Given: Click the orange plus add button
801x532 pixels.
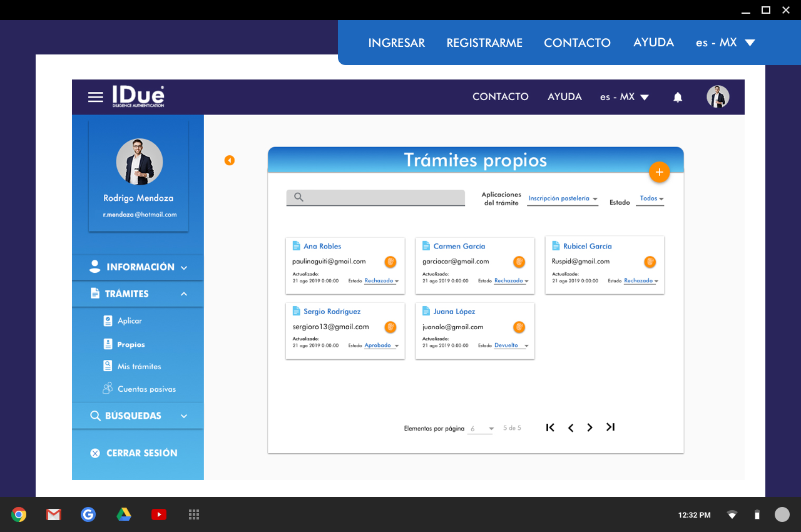Looking at the screenshot, I should [x=659, y=172].
